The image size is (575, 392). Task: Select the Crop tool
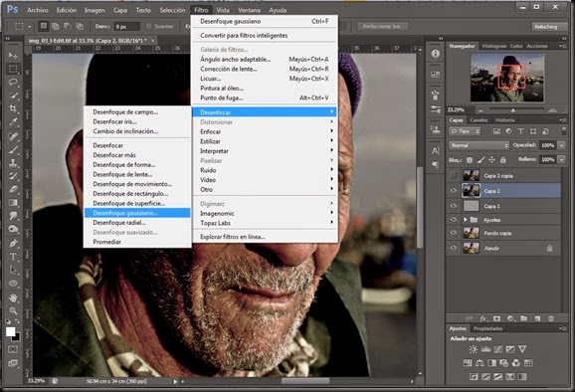13,108
